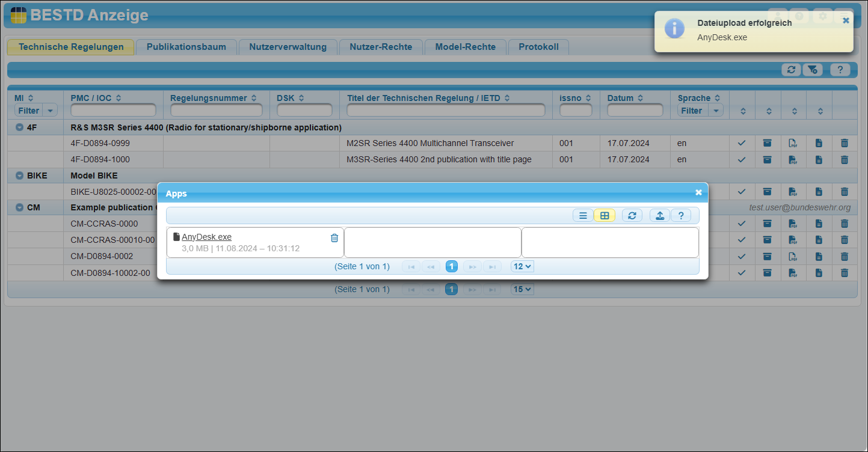Open the AnyDesk.exe file link
This screenshot has height=452, width=868.
[206, 237]
